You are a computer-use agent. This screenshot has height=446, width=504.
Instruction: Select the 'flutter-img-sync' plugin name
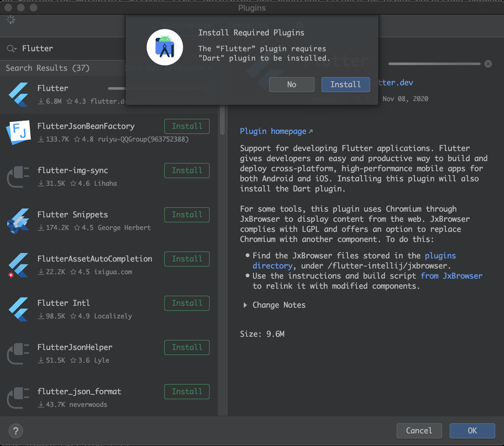tap(73, 171)
